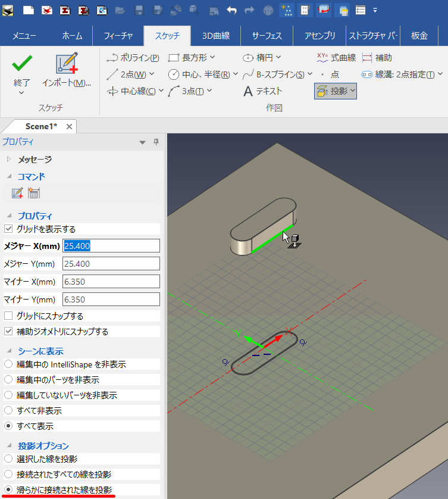
Task: Select the テキスト text tool
Action: (262, 91)
